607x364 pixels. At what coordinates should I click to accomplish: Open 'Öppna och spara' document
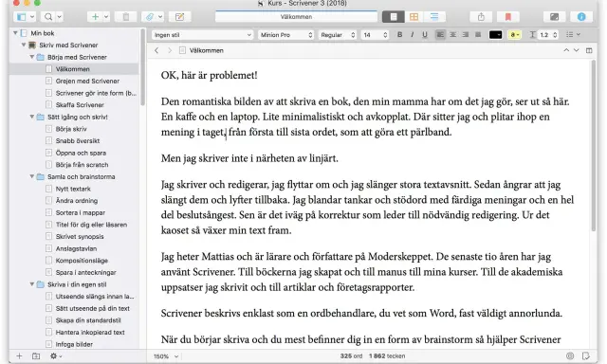pyautogui.click(x=81, y=153)
